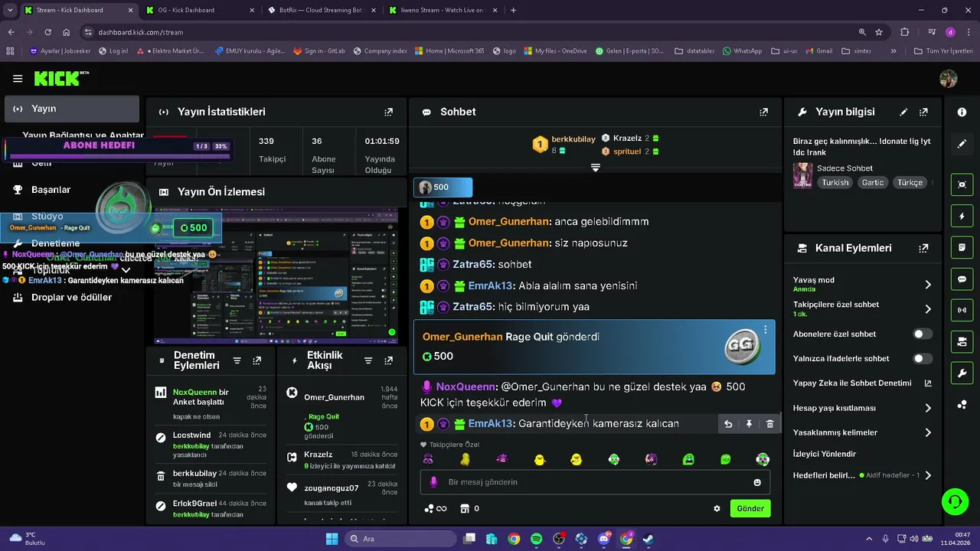The height and width of the screenshot is (551, 980).
Task: Pop out the Denetim Eylemleri panel
Action: click(x=257, y=360)
